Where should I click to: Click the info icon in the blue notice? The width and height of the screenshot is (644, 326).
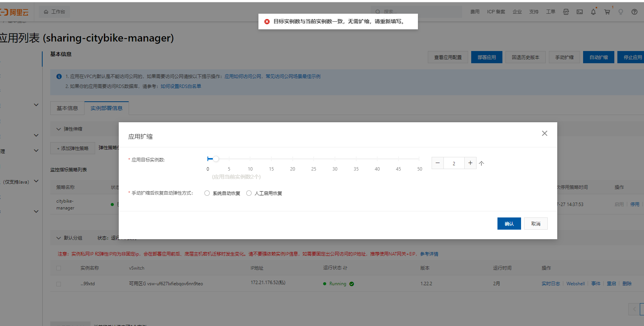pos(59,77)
